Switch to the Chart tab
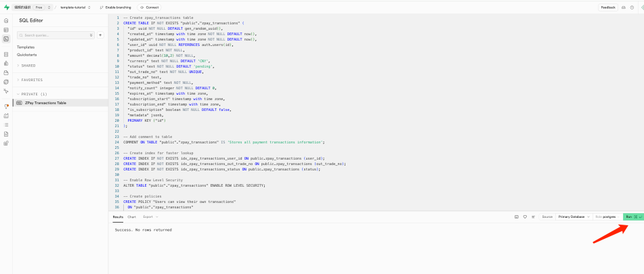This screenshot has width=644, height=274. (132, 216)
